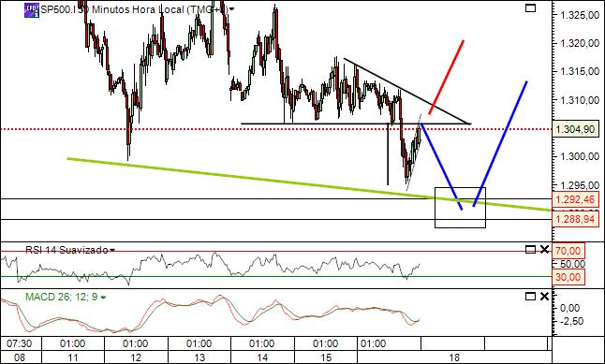Click the 07:30 time axis label
The width and height of the screenshot is (605, 364).
click(x=19, y=343)
